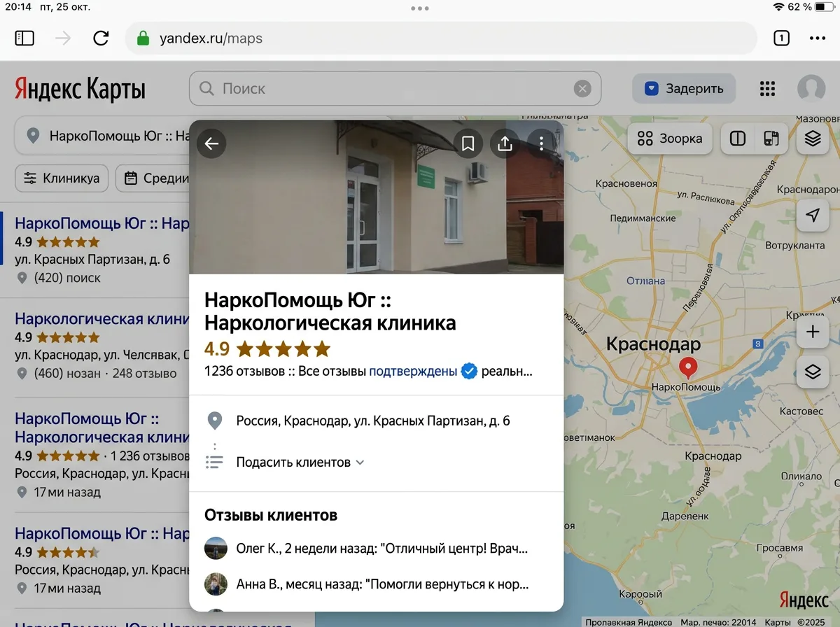Click the layers icon below the plus button
This screenshot has height=627, width=840.
[x=813, y=372]
